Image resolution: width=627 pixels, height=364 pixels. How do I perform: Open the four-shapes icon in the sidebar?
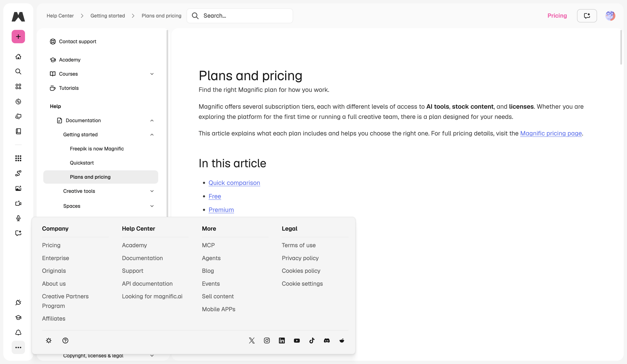click(x=18, y=86)
